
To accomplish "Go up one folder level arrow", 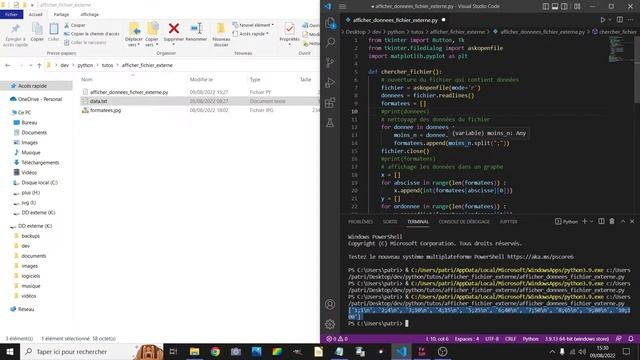I will [39, 65].
